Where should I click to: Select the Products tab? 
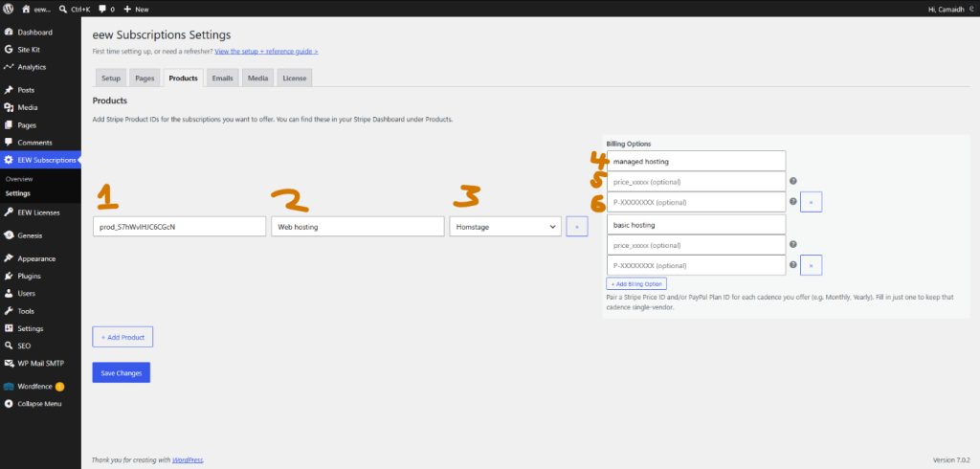pyautogui.click(x=183, y=78)
